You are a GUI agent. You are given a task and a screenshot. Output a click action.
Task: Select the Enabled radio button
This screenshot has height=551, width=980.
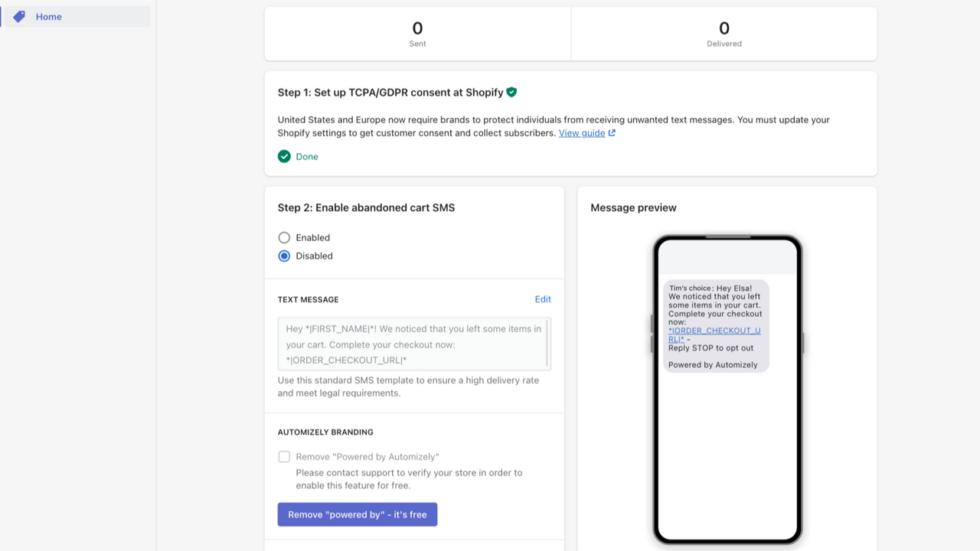(x=284, y=237)
